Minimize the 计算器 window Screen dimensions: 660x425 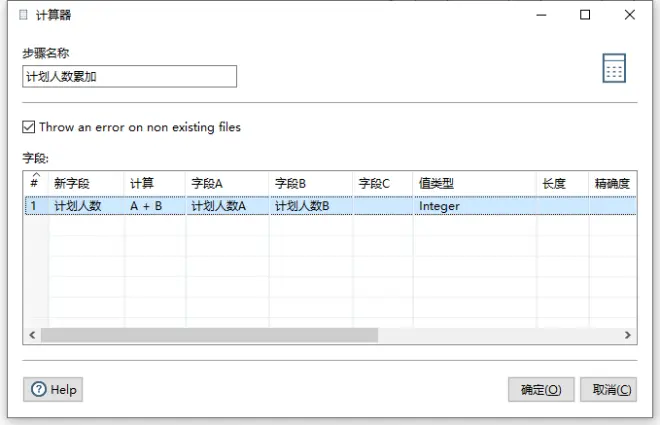[541, 15]
